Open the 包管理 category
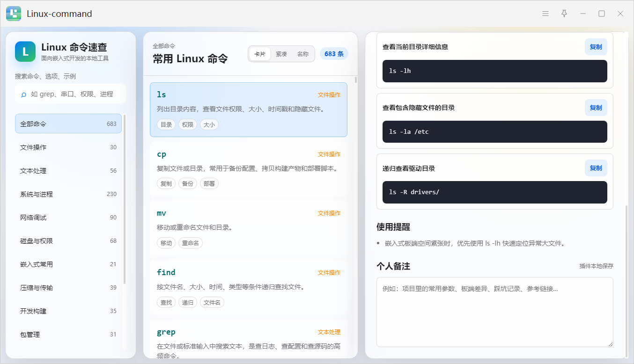 68,335
